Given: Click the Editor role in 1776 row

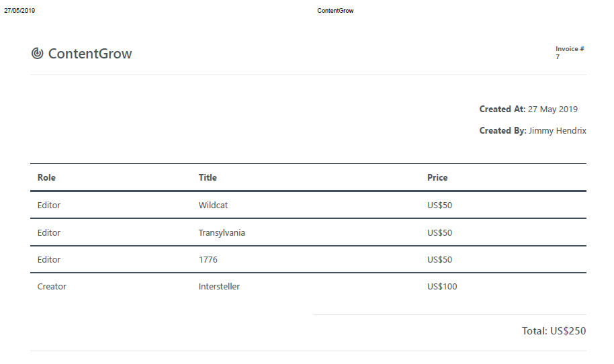Looking at the screenshot, I should pyautogui.click(x=49, y=260).
